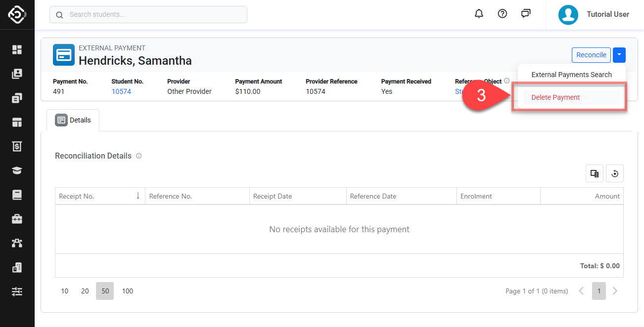Open the finance dollar sidebar icon
Screen dimensions: 644x327
(17, 146)
